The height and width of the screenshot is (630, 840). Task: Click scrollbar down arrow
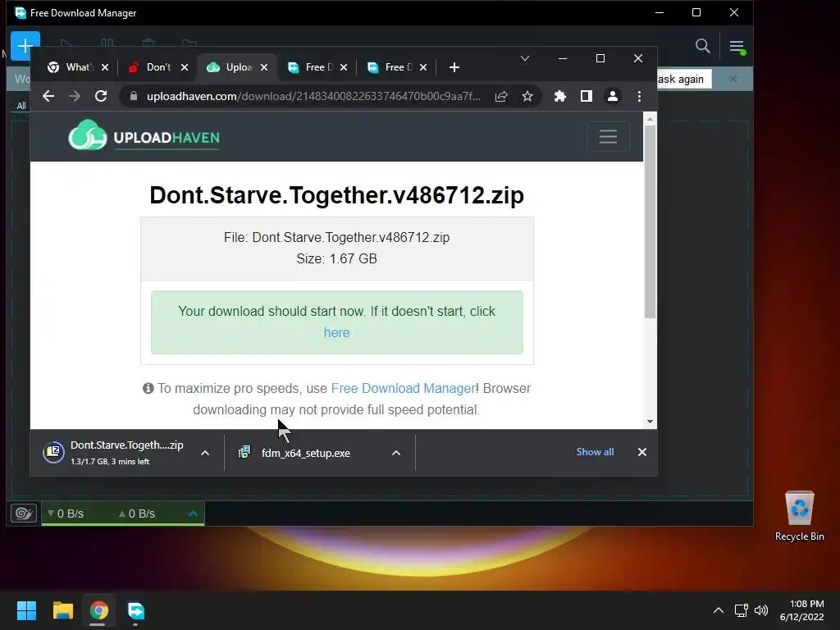[x=650, y=422]
